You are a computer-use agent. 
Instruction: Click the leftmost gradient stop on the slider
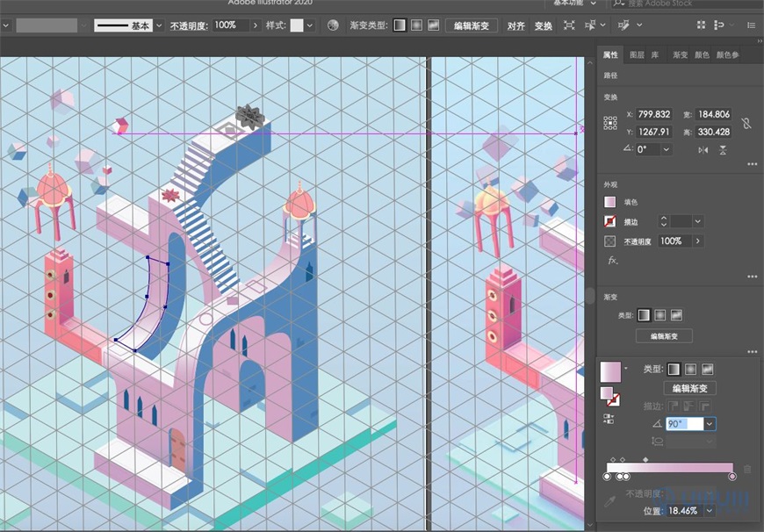[606, 475]
